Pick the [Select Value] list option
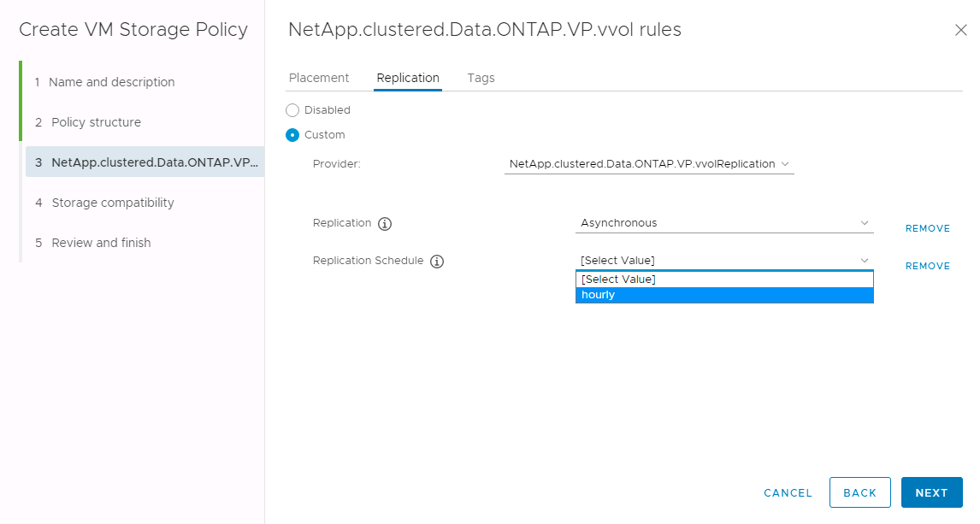The width and height of the screenshot is (980, 524). 723,280
